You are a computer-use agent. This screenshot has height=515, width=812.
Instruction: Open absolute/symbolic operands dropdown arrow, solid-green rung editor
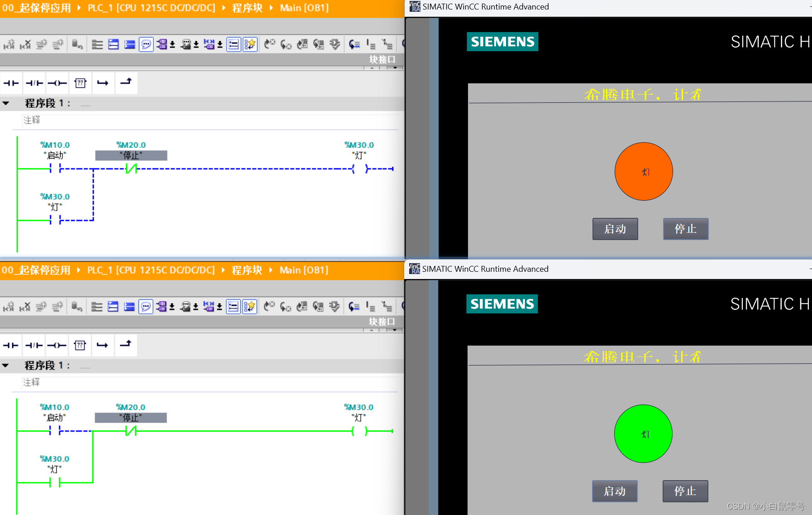[172, 307]
